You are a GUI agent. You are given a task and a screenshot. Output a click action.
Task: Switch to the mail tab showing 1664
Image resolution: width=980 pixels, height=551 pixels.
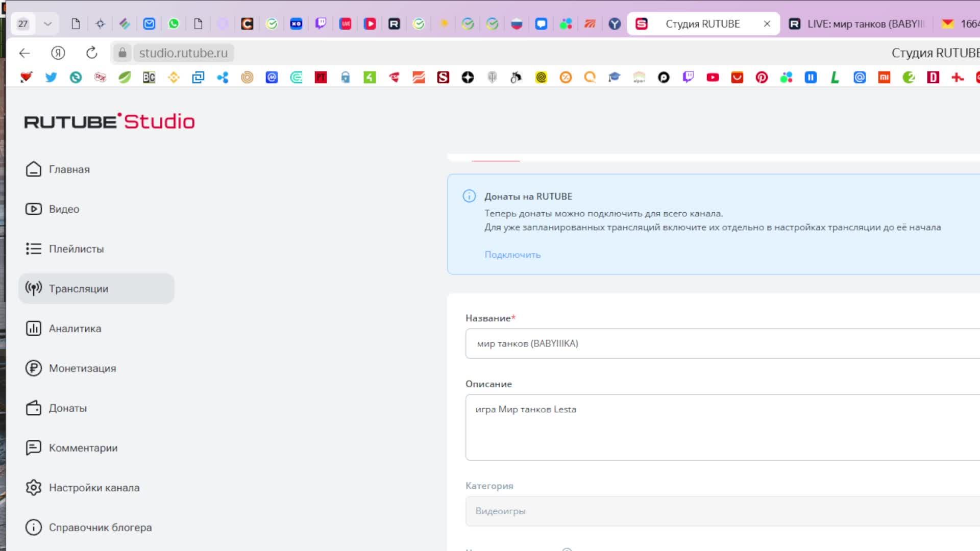[960, 24]
